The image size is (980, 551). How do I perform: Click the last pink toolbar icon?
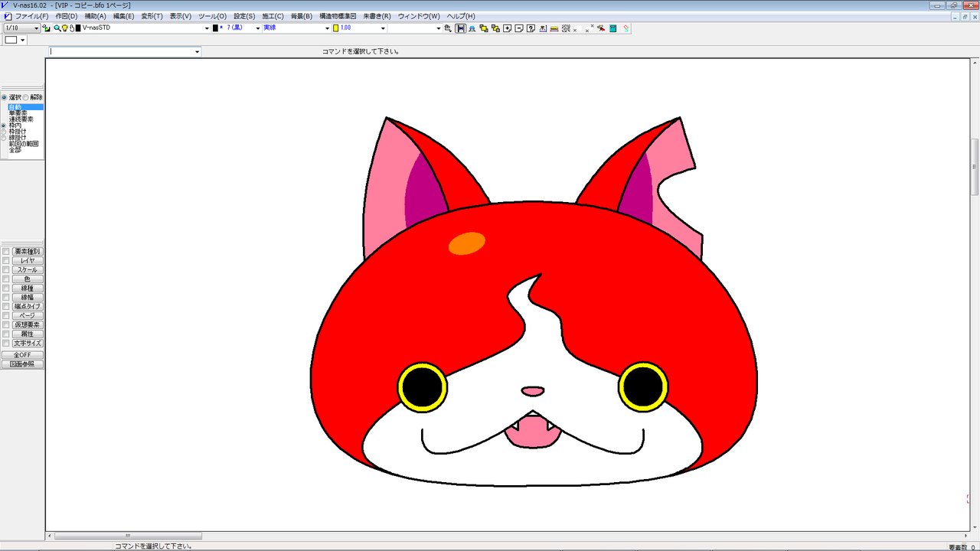pyautogui.click(x=626, y=28)
